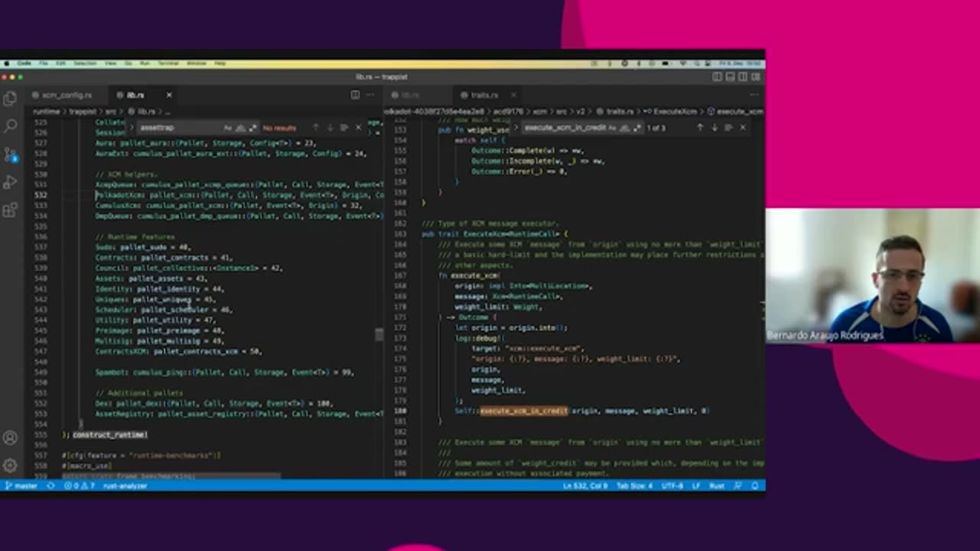Open the Source Control view
The image size is (980, 551).
point(10,154)
